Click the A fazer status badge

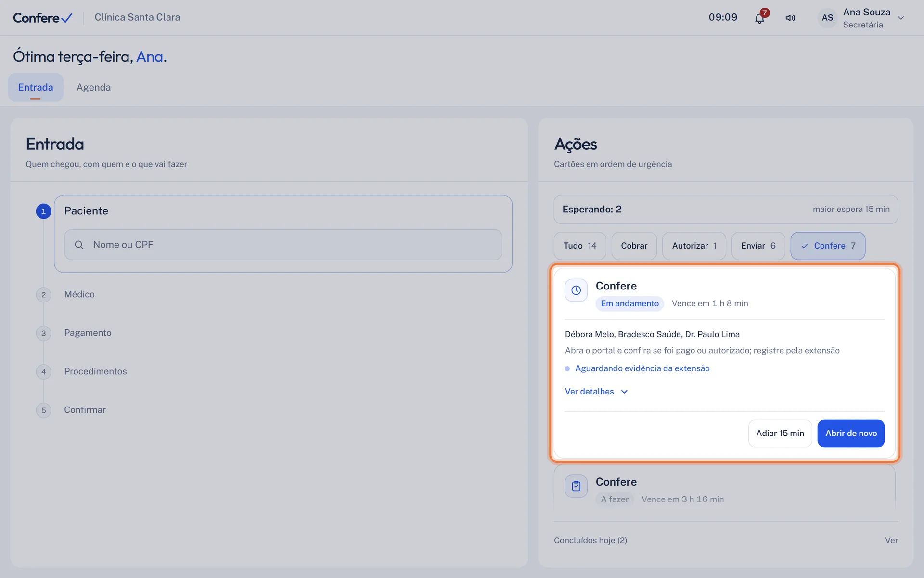pos(615,499)
